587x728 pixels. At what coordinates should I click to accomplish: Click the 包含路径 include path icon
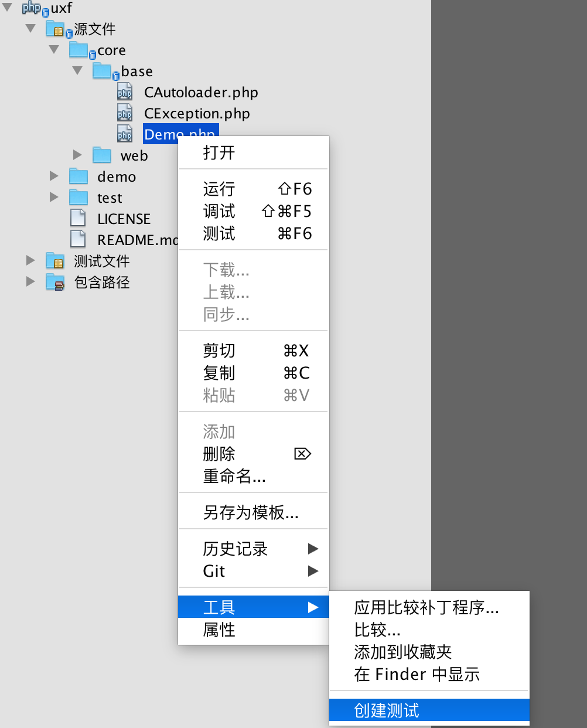click(x=55, y=282)
